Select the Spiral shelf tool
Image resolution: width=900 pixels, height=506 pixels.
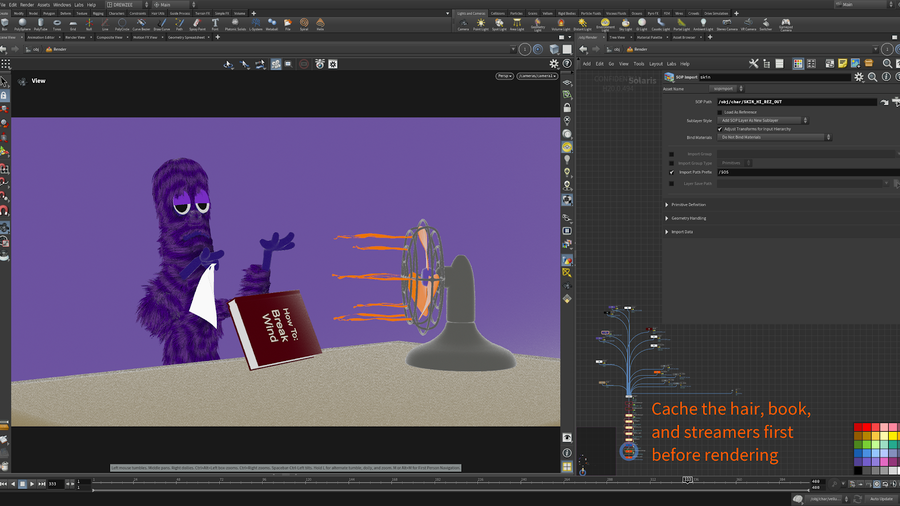point(304,25)
